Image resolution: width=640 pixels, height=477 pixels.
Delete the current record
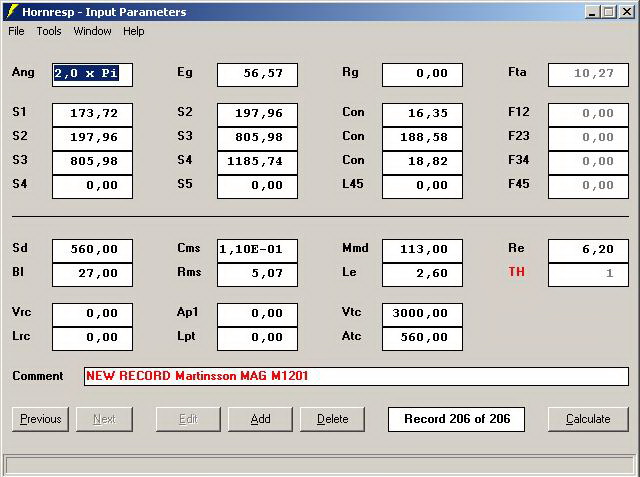click(x=333, y=419)
